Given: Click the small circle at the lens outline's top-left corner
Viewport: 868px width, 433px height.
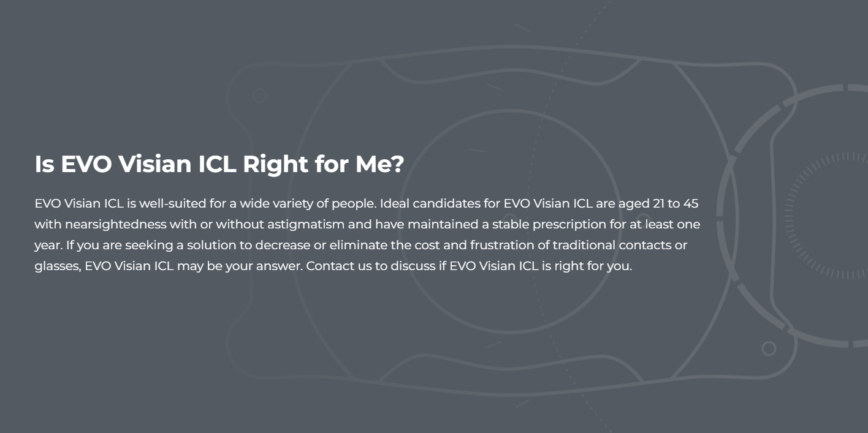Looking at the screenshot, I should click(259, 96).
